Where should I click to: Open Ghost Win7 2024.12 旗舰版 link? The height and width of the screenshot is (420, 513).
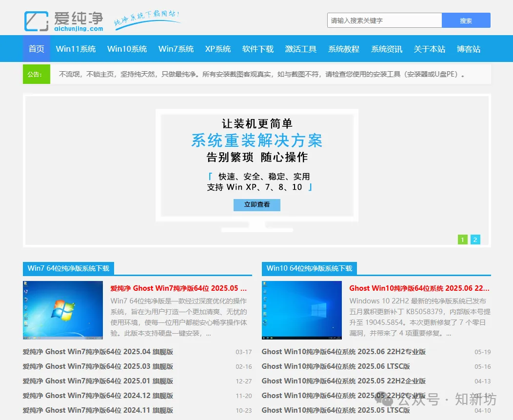click(x=98, y=396)
